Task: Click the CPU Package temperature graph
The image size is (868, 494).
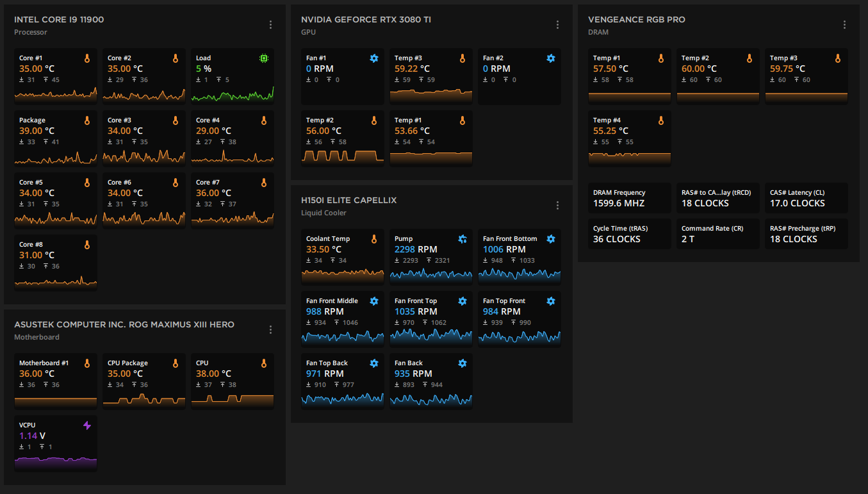Action: pos(144,400)
